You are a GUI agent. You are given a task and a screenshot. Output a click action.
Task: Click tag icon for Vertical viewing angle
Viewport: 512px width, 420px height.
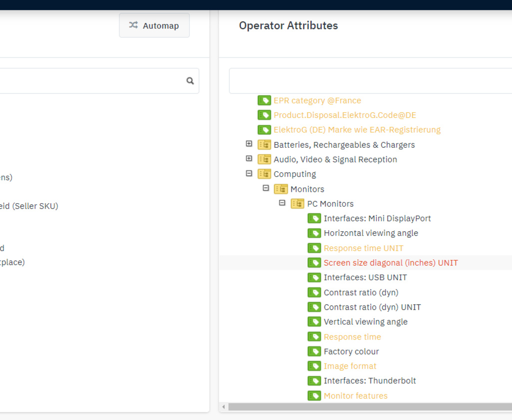[x=314, y=322]
